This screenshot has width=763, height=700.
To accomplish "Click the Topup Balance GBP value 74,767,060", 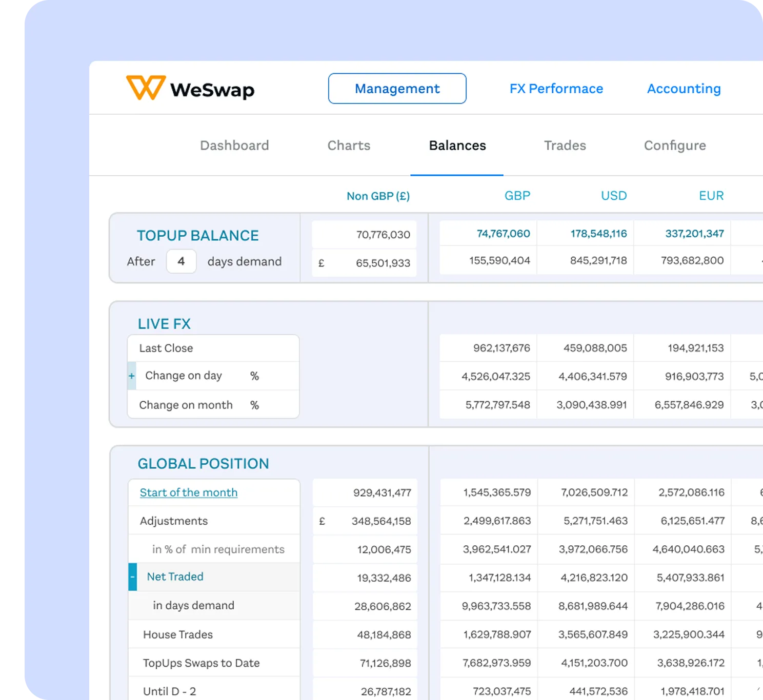I will click(503, 234).
